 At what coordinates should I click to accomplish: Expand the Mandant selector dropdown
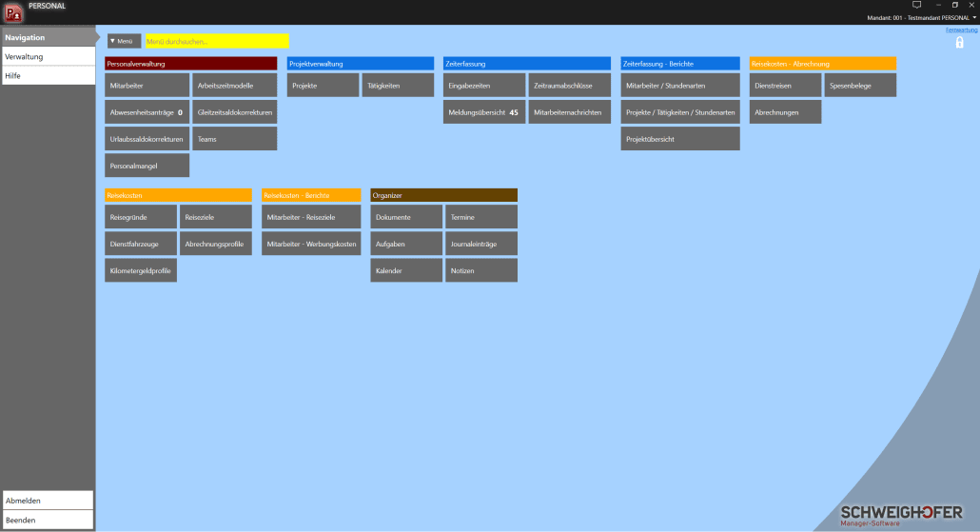974,17
